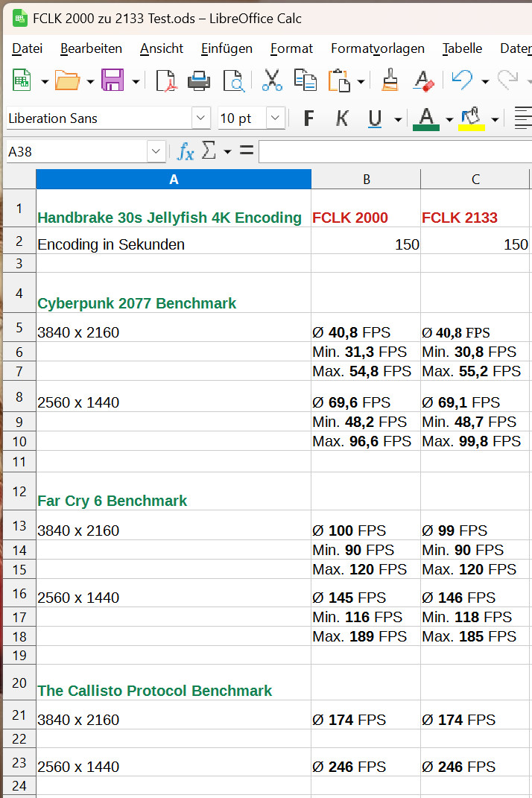Select column C header

point(475,179)
